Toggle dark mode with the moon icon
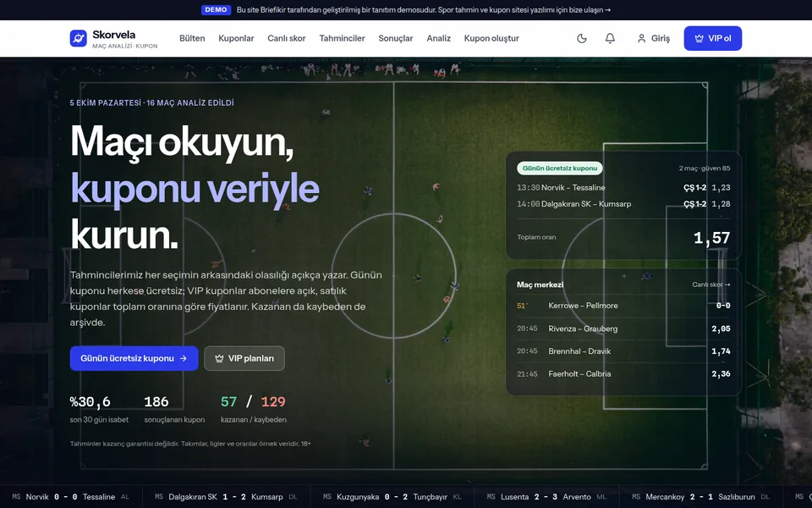 (582, 38)
